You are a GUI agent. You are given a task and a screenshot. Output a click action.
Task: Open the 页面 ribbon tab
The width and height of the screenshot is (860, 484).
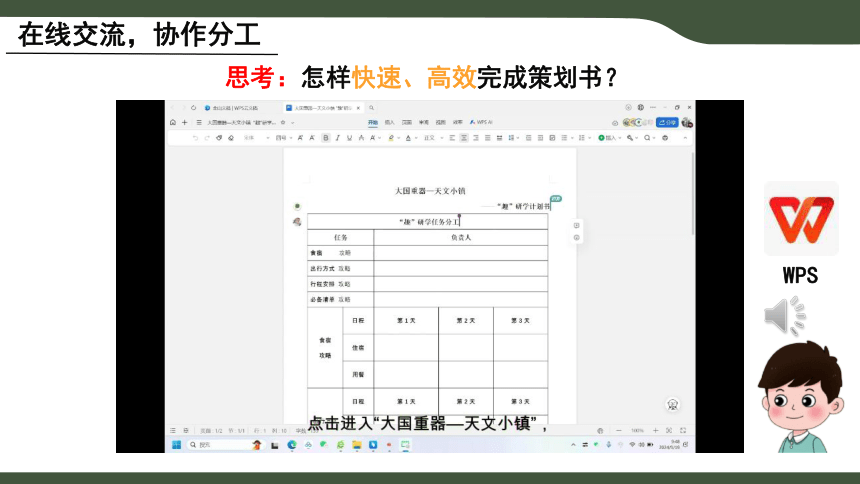tap(406, 122)
